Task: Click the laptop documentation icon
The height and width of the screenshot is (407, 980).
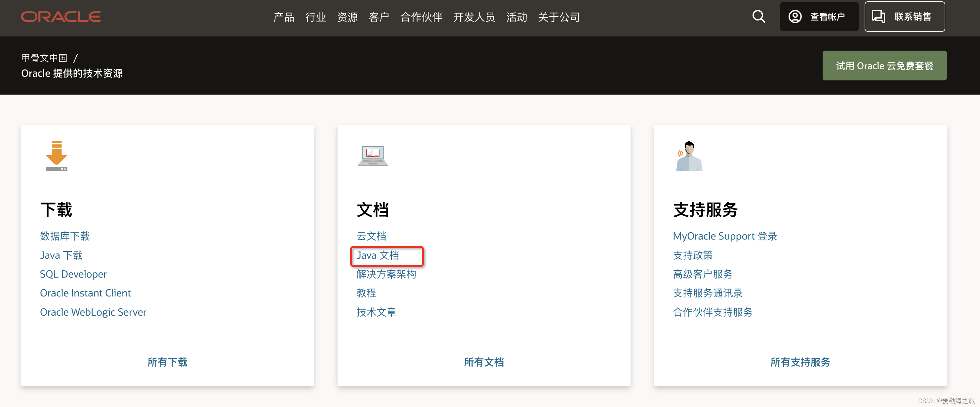Action: pyautogui.click(x=373, y=156)
